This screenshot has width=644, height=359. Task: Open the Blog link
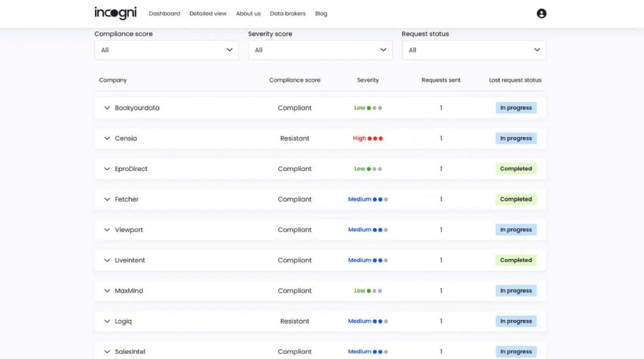(321, 13)
